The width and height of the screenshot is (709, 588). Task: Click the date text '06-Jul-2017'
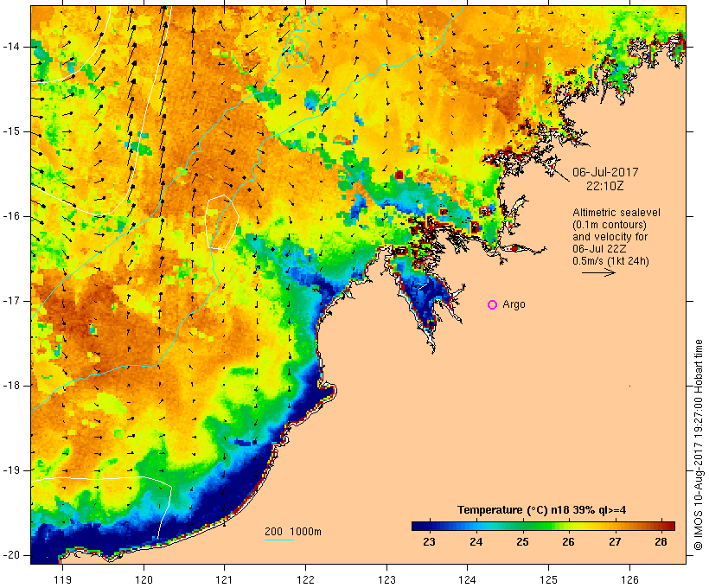click(605, 172)
